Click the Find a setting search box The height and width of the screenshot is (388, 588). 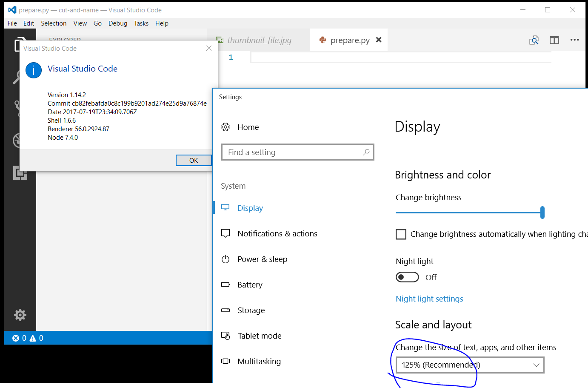pos(298,152)
